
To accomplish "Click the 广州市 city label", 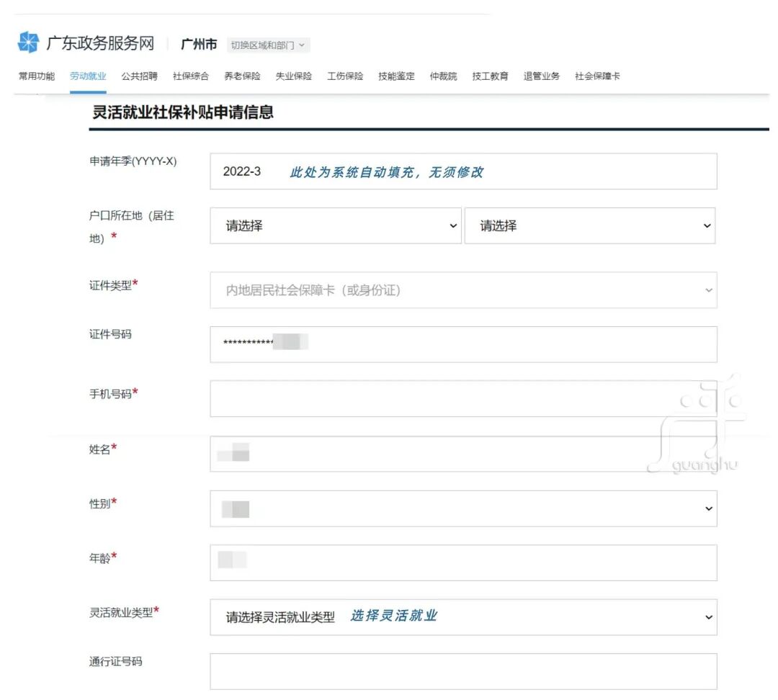I will point(198,43).
